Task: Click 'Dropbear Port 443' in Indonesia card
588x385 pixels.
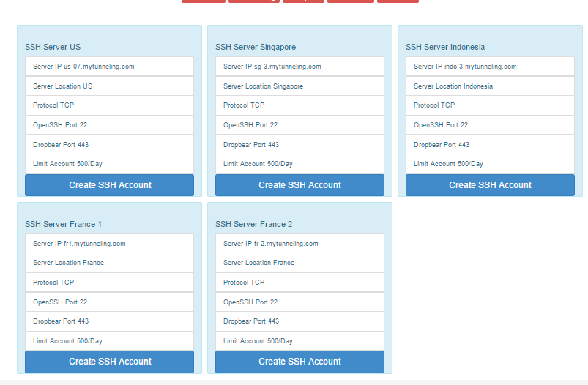Action: click(x=490, y=144)
